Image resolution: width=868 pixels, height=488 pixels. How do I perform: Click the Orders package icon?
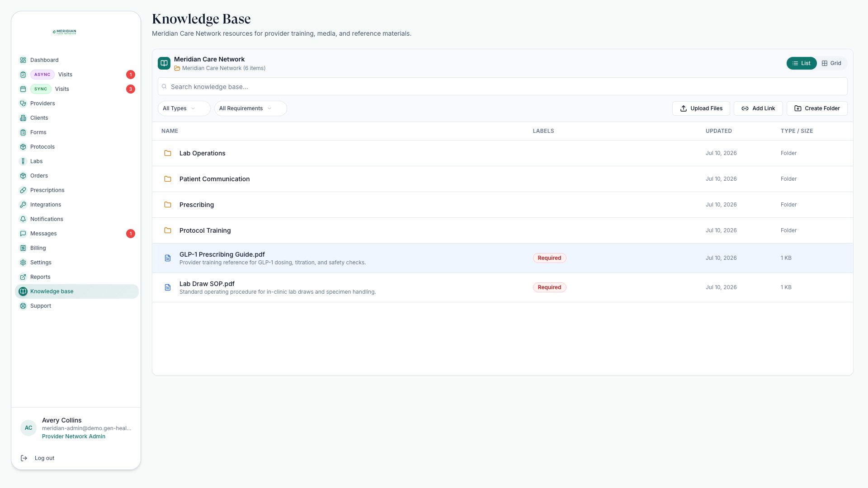23,176
